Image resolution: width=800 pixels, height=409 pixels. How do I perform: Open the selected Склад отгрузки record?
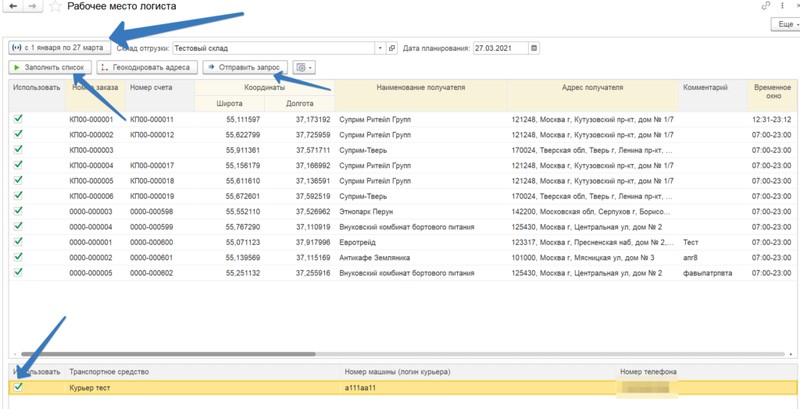pos(392,48)
